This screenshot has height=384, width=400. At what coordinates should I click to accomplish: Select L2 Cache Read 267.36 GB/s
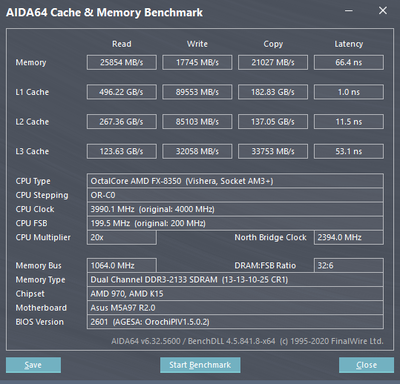click(x=122, y=122)
